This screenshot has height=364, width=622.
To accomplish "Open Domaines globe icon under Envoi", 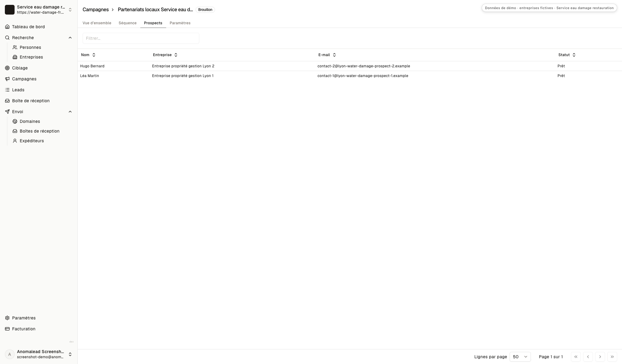I will (x=15, y=121).
